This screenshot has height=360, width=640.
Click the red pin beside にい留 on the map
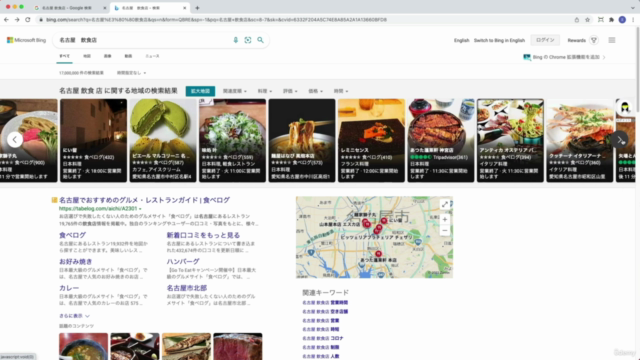click(x=384, y=220)
